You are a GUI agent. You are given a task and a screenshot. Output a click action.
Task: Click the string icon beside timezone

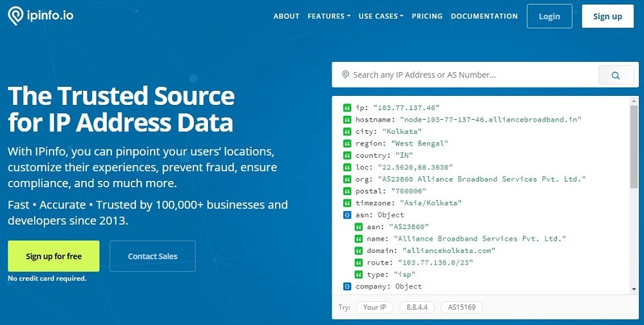coord(348,203)
